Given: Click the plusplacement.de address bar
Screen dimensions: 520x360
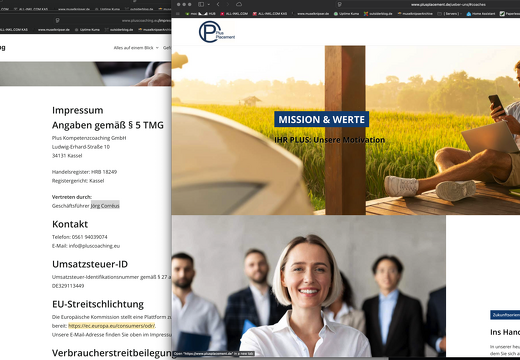Looking at the screenshot, I should click(448, 4).
